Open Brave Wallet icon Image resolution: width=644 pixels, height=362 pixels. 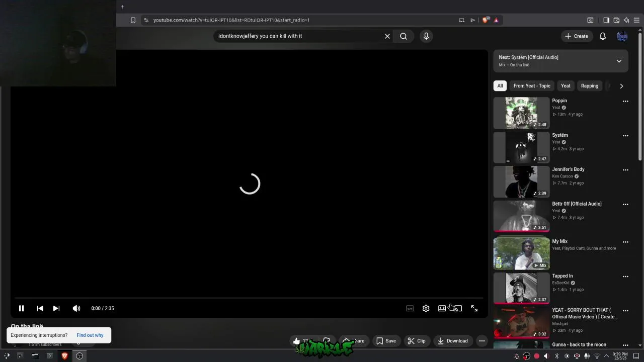pyautogui.click(x=616, y=20)
